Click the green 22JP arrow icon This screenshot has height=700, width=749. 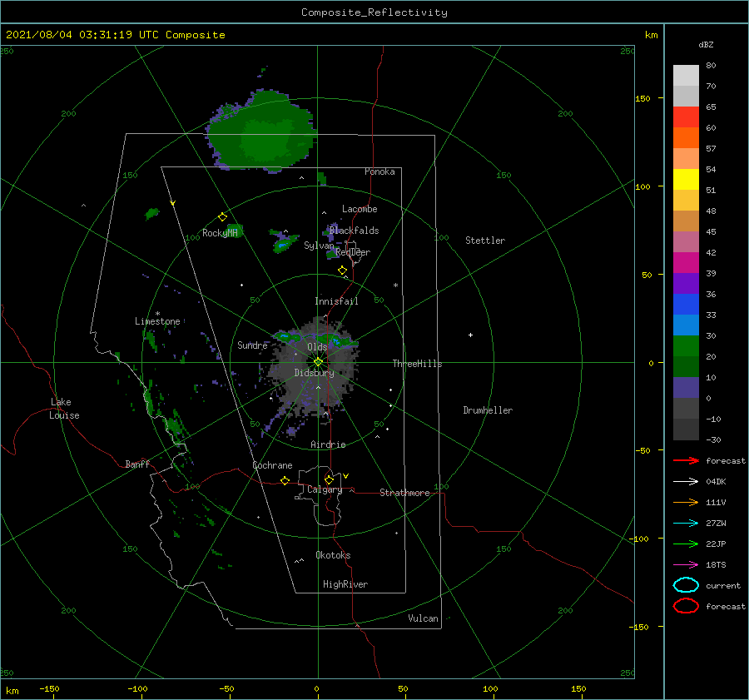click(686, 544)
